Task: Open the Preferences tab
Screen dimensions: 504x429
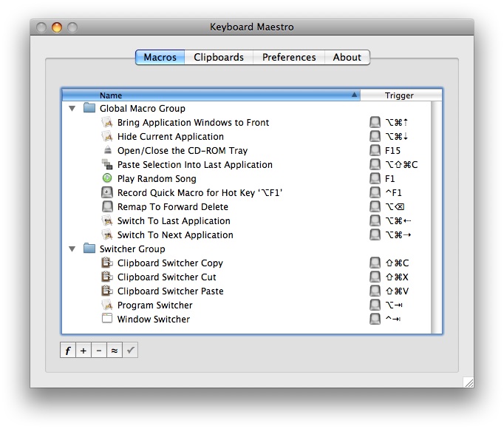Action: pyautogui.click(x=289, y=57)
